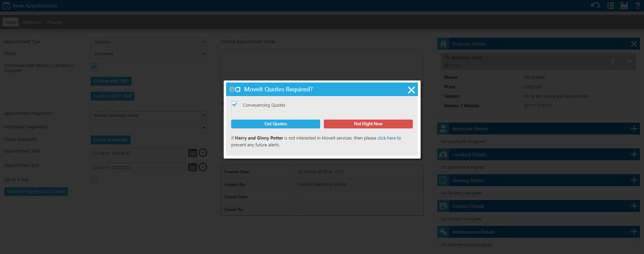
Task: Click the Landlord Details header
Action: [538, 155]
